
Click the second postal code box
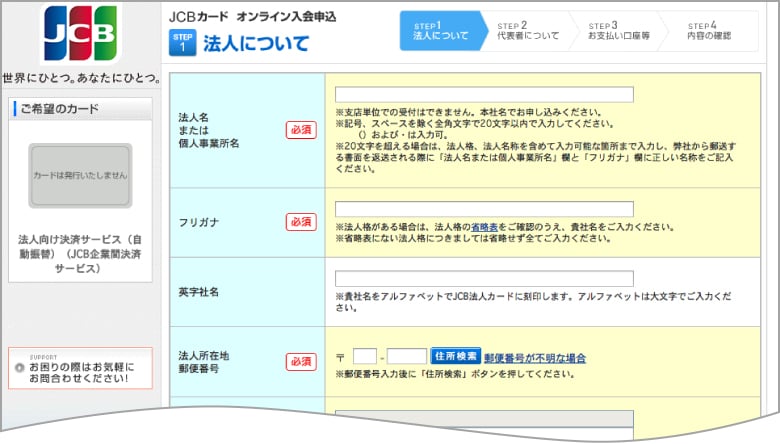[407, 356]
